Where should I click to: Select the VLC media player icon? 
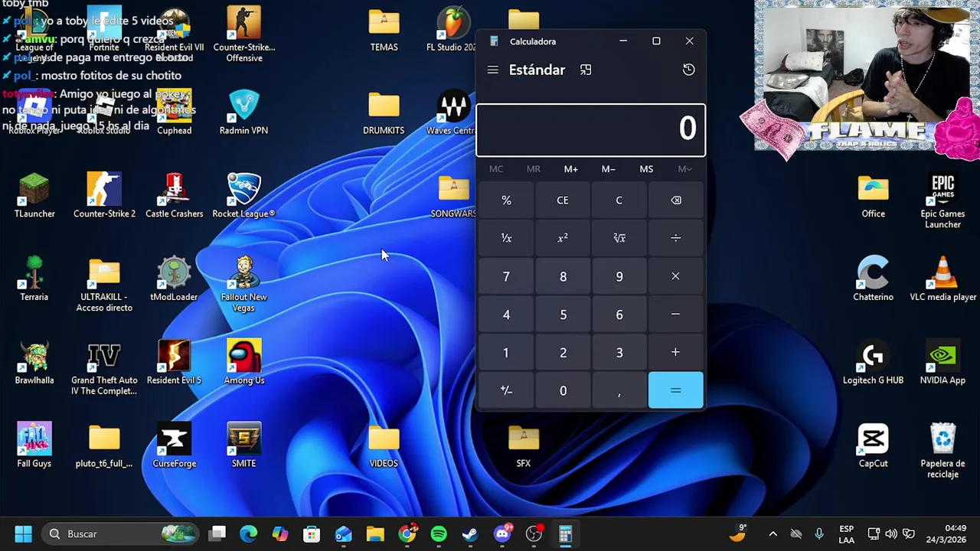[942, 279]
